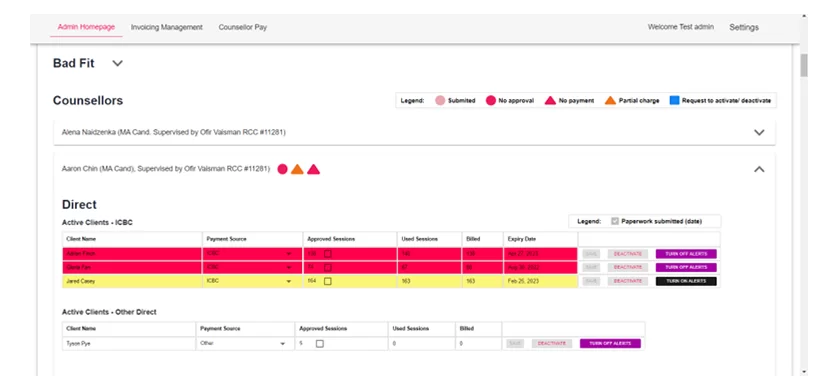Click the pink No payment triangle beside Aaron Chin
The height and width of the screenshot is (390, 834).
coord(313,169)
